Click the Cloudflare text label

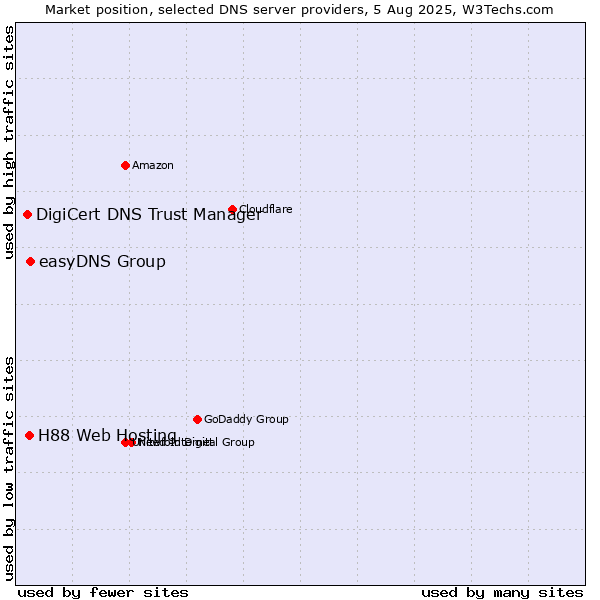click(x=266, y=209)
